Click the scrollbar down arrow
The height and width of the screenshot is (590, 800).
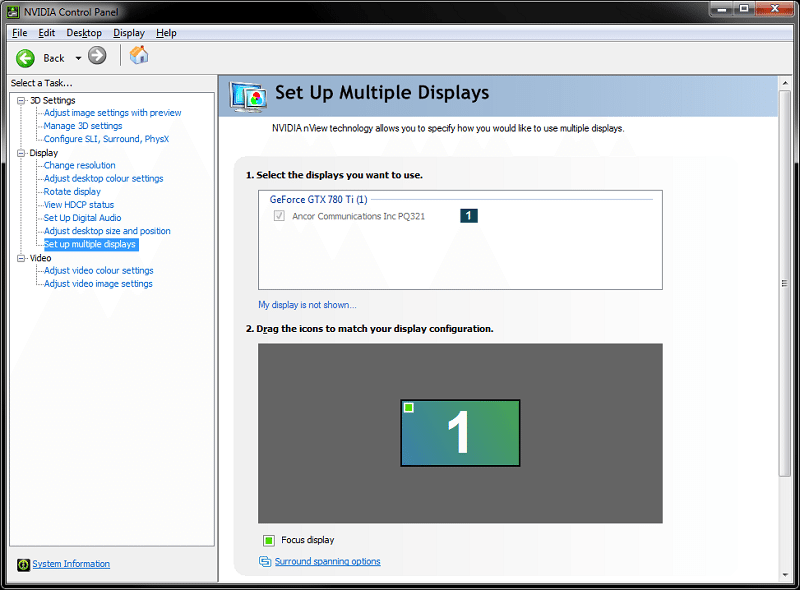pos(785,575)
